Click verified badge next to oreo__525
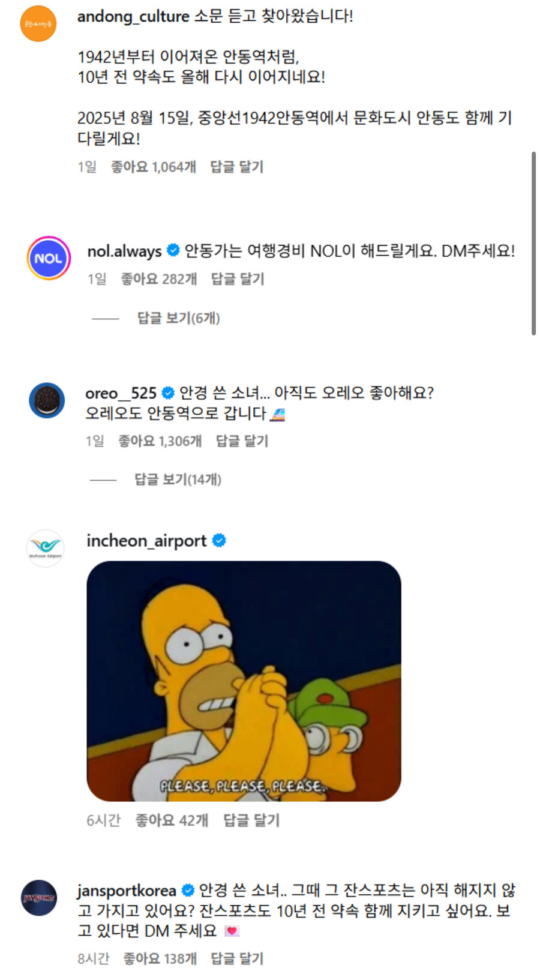 pyautogui.click(x=169, y=393)
